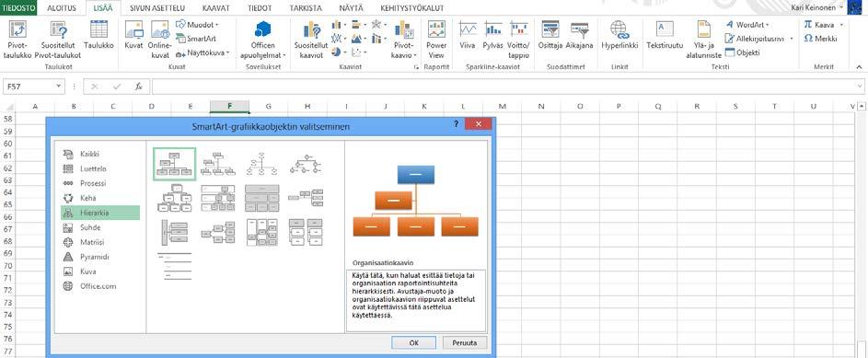This screenshot has height=358, width=868.
Task: Launch Power View report
Action: [x=436, y=40]
